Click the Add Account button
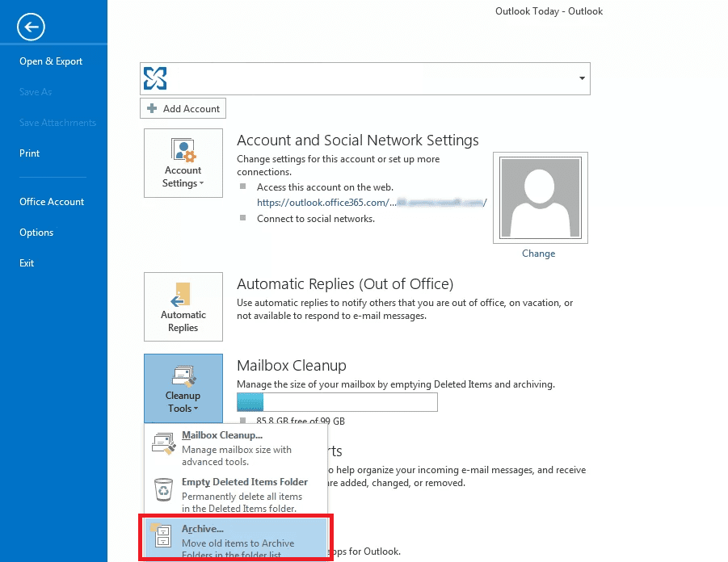Viewport: 728px width, 562px height. click(x=183, y=108)
